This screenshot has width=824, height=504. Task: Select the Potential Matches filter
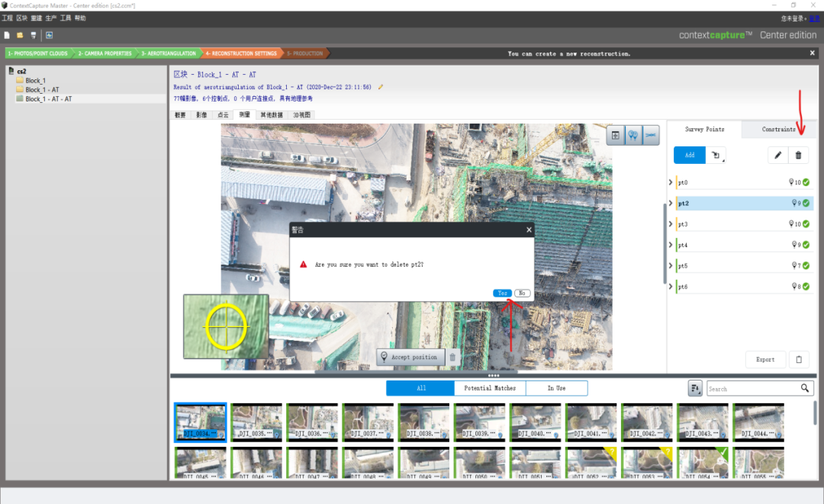[490, 388]
